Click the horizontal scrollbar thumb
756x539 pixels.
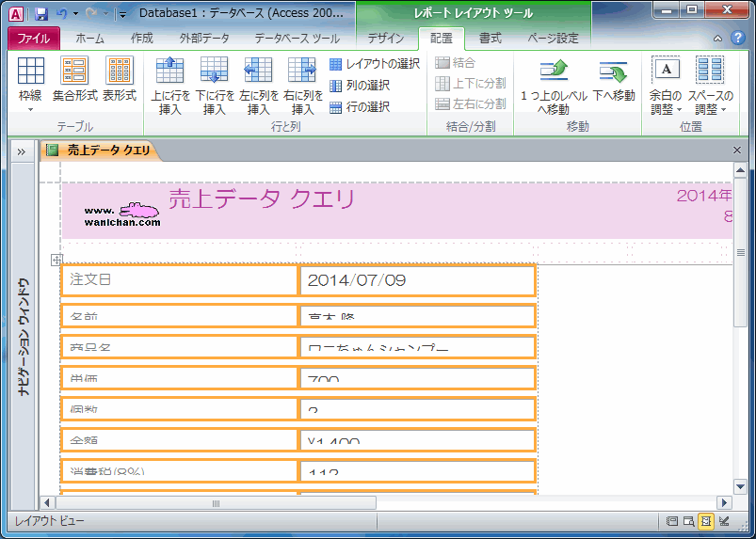[216, 503]
